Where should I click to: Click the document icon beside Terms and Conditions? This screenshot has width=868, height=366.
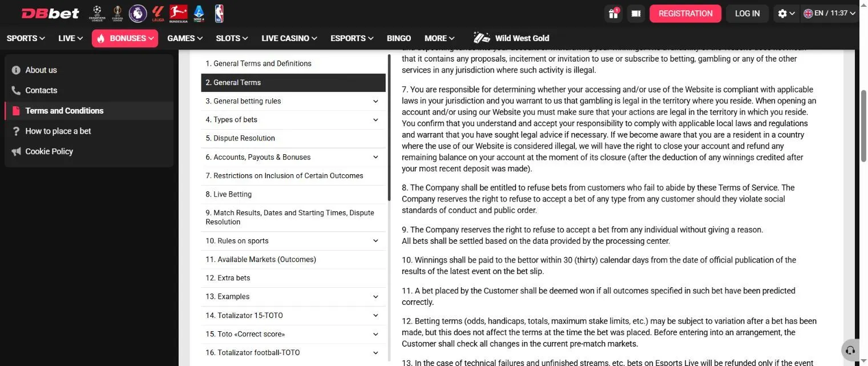[x=16, y=111]
